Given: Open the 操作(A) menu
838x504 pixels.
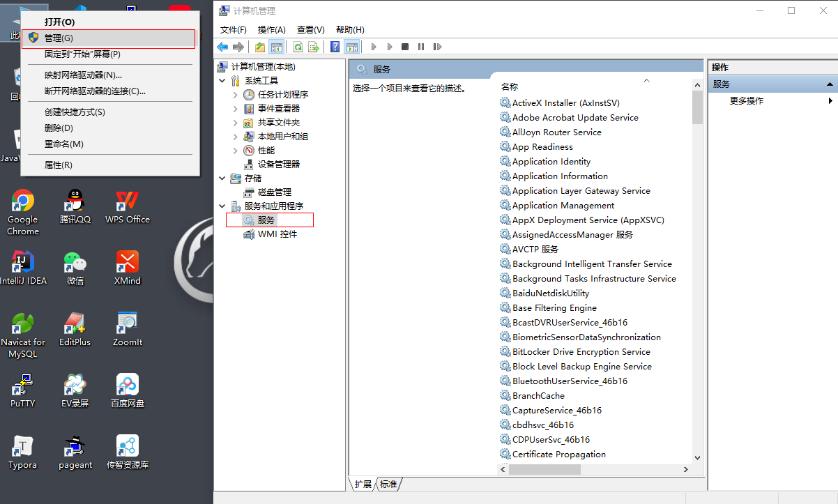Looking at the screenshot, I should tap(271, 30).
